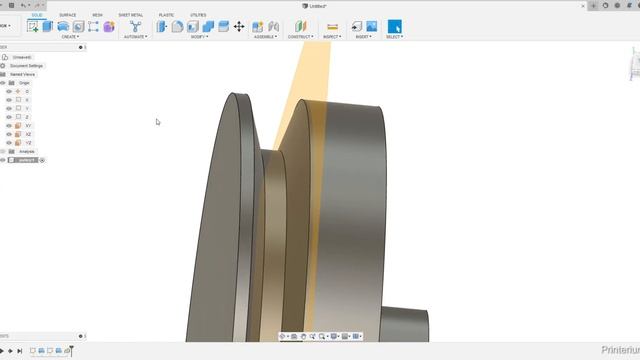Open the Display Settings dropdown in navigation bar
This screenshot has height=360, width=640.
(x=335, y=336)
